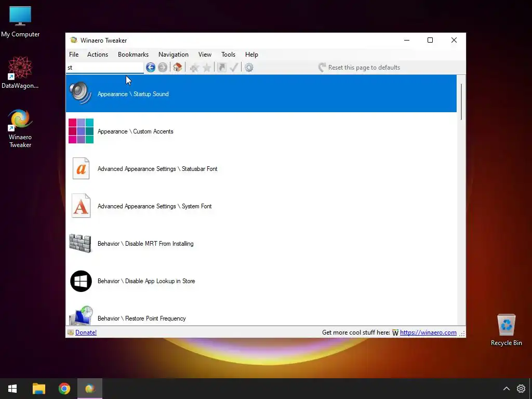Open the Actions menu
Viewport: 532px width, 399px height.
pyautogui.click(x=98, y=54)
